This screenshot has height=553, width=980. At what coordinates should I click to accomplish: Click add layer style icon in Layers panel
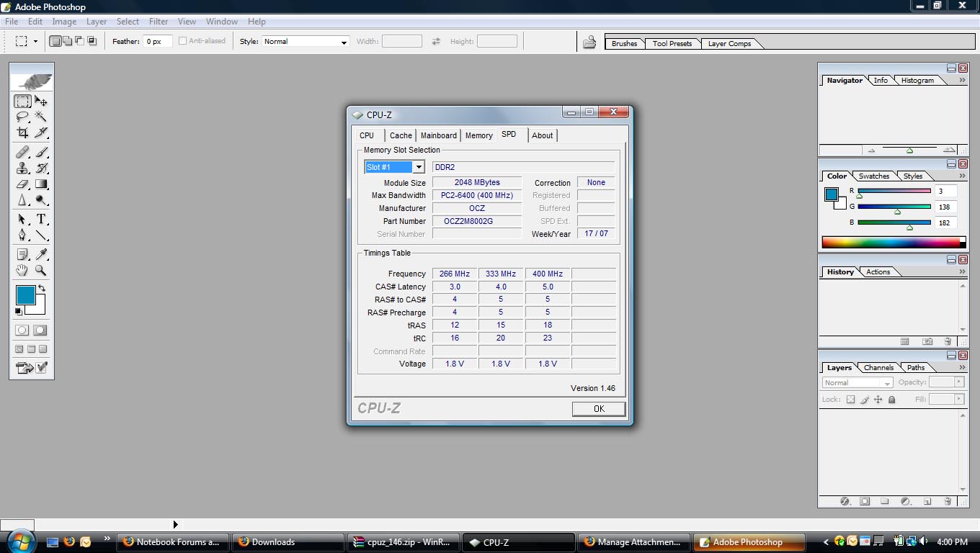[845, 501]
